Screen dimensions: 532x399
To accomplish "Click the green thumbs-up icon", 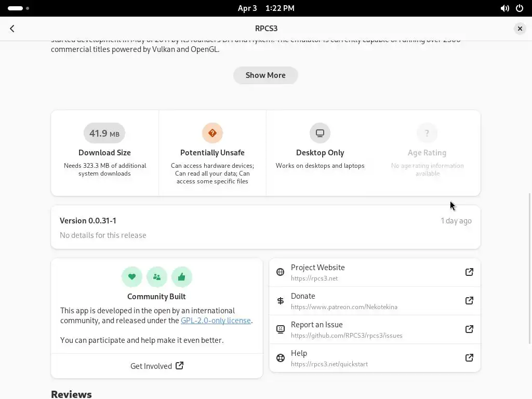I will (x=181, y=277).
